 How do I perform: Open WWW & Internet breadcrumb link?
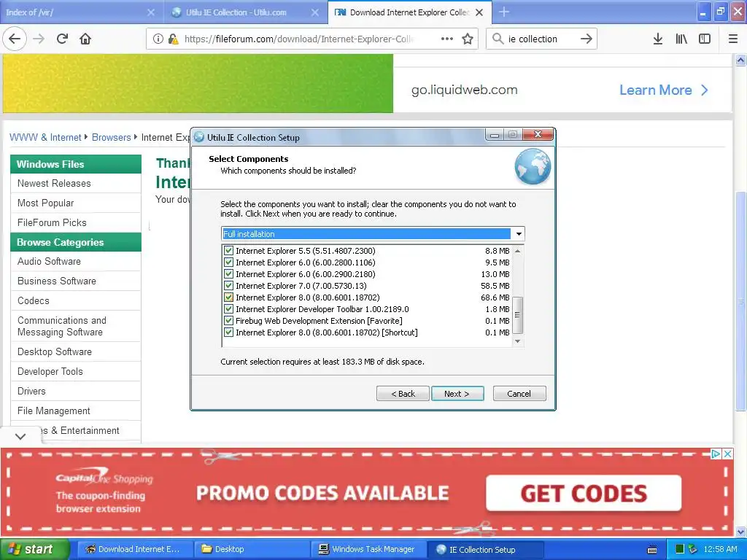tap(45, 138)
